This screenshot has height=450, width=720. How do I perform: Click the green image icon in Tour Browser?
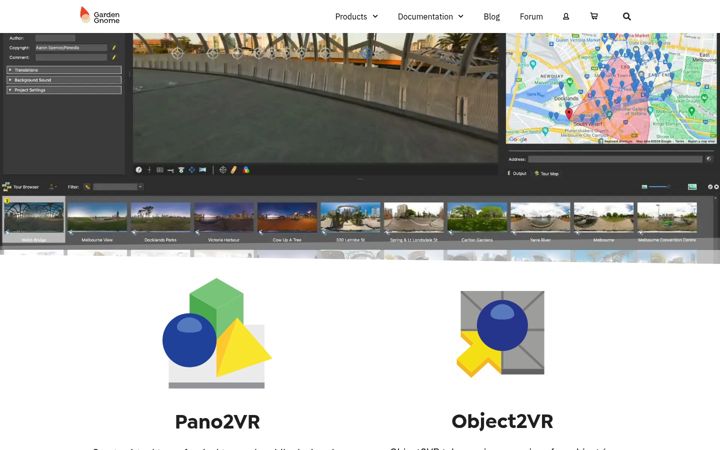[x=692, y=186]
